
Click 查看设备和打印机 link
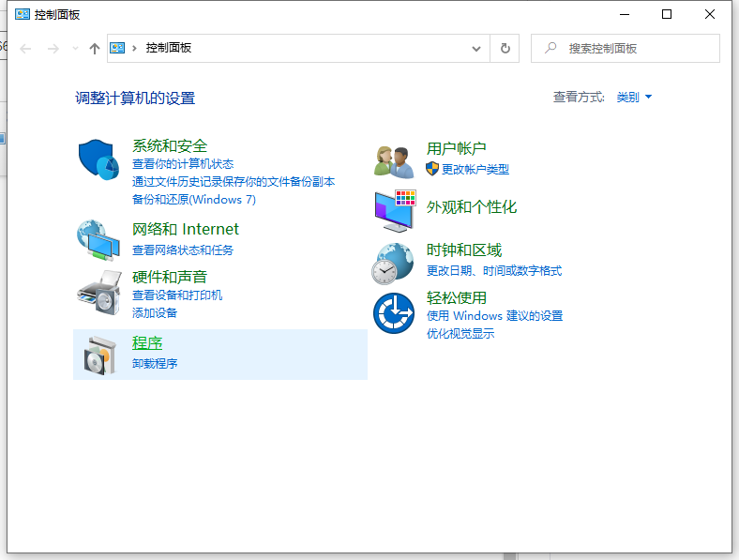(x=177, y=295)
